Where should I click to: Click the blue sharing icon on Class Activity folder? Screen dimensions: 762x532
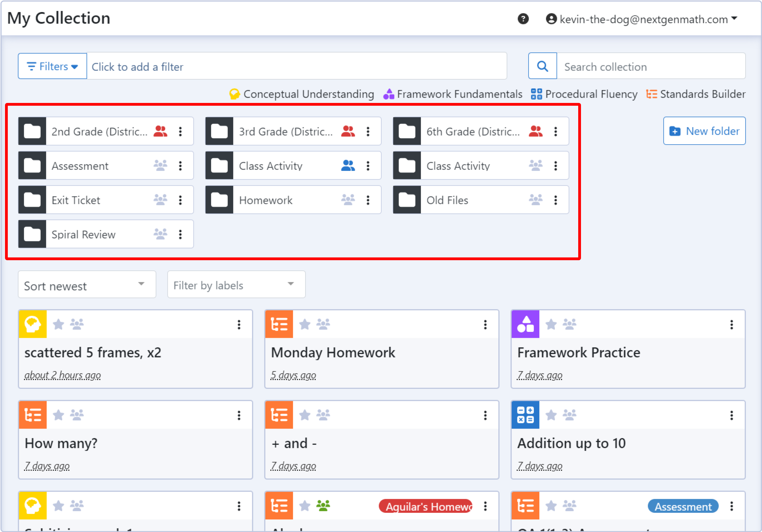348,165
